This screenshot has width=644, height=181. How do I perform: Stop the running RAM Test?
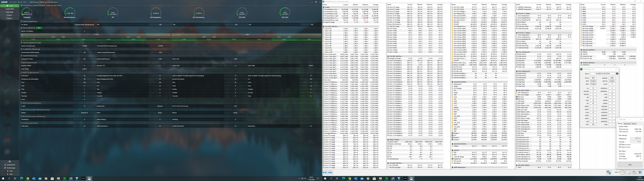[x=630, y=165]
